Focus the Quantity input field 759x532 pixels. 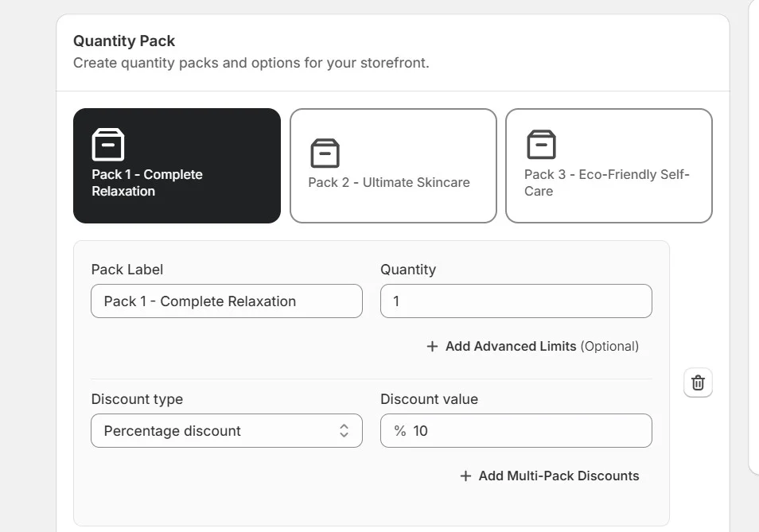pos(516,301)
